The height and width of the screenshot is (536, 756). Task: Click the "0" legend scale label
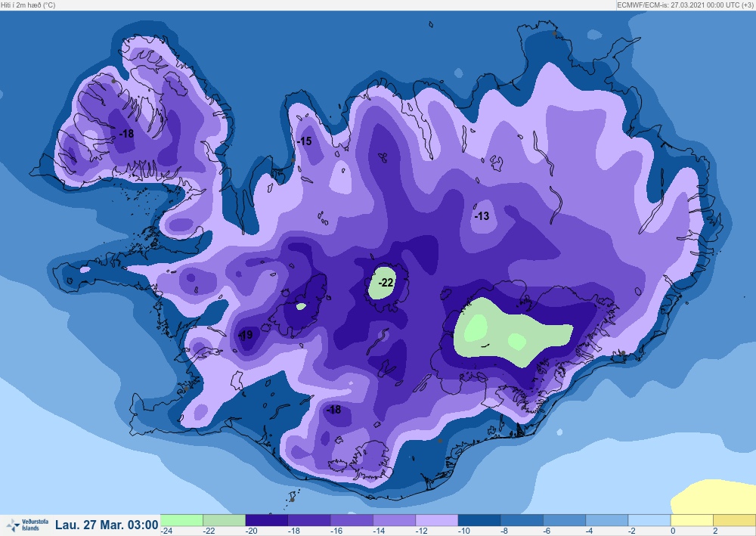tap(673, 531)
